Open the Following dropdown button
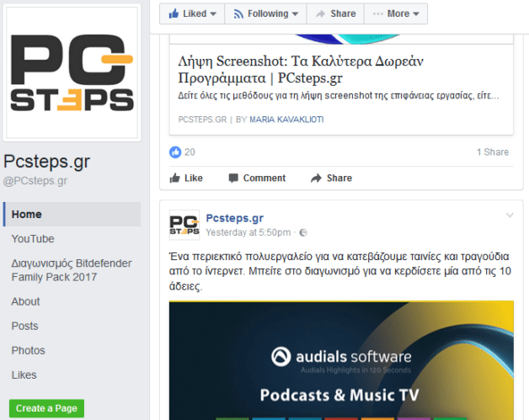529x420 pixels. pos(266,13)
